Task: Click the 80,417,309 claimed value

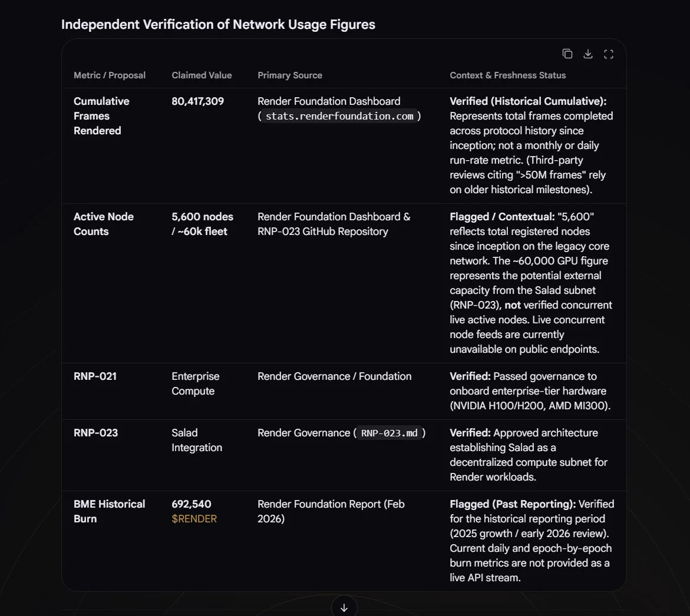Action: 197,101
